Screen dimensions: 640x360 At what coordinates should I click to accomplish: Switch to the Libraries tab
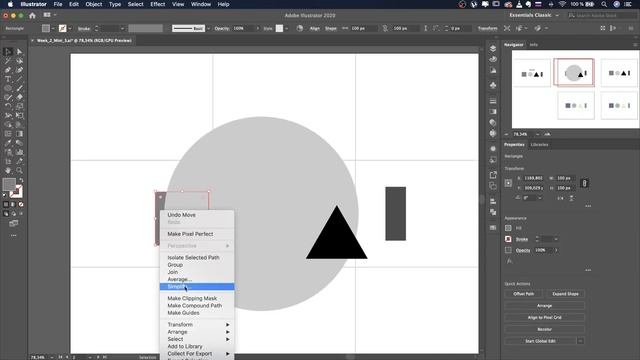tap(539, 145)
